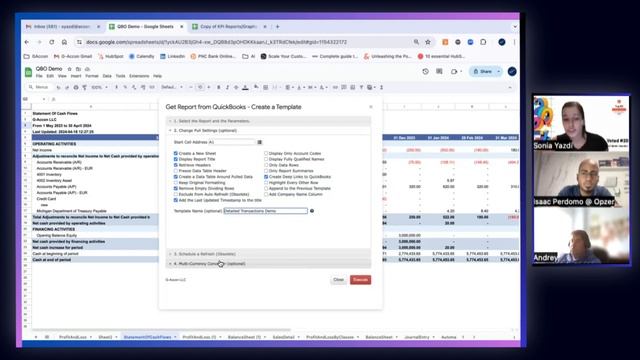Click the insert link icon in toolbar

click(335, 87)
